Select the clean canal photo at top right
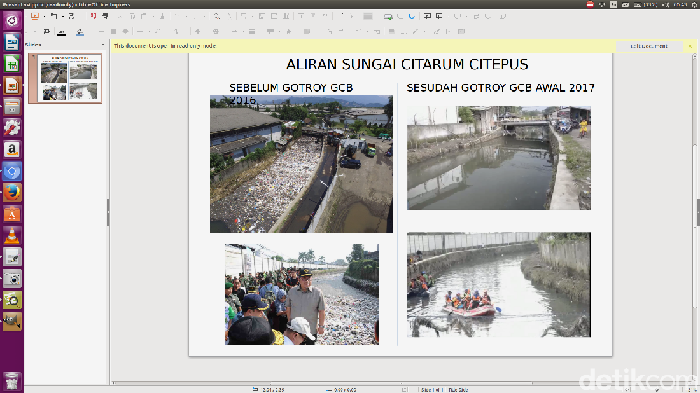Viewport: 700px width, 393px height. (x=499, y=158)
